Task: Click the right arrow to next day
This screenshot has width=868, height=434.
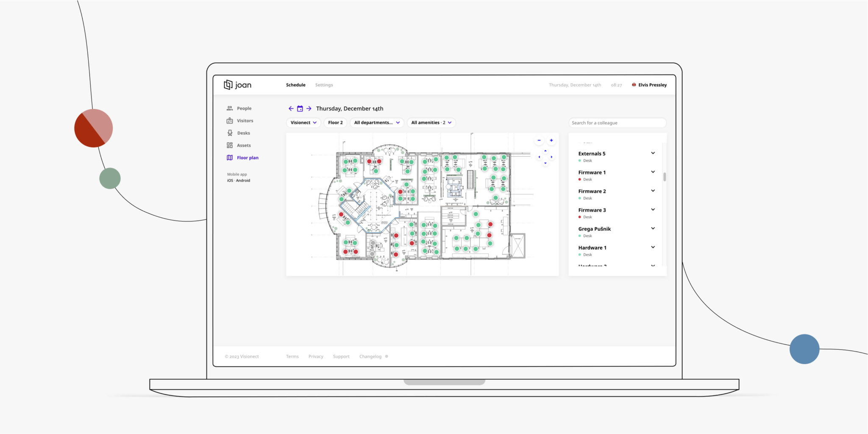Action: tap(309, 108)
